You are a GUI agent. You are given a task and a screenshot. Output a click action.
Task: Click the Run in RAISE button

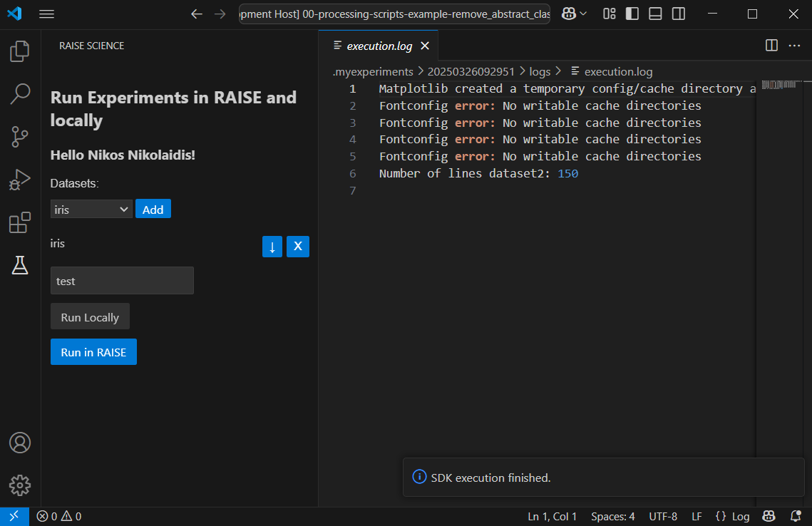click(93, 352)
